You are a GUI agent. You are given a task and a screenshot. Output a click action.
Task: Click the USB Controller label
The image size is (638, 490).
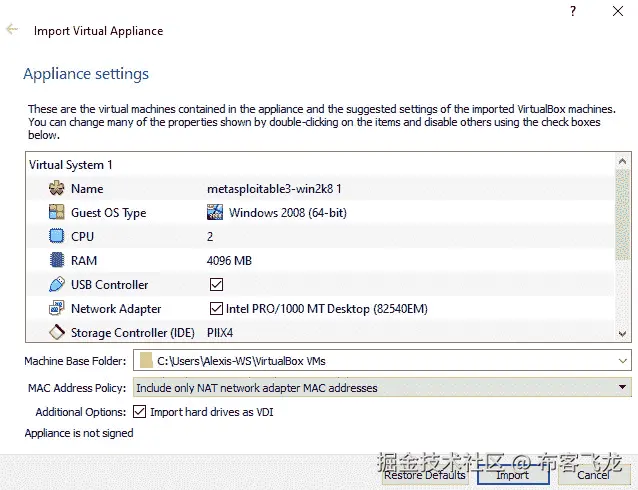click(x=109, y=284)
